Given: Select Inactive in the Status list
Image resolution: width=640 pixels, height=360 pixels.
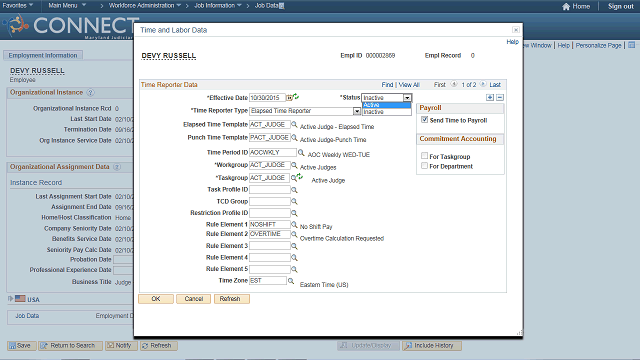Looking at the screenshot, I should point(386,112).
